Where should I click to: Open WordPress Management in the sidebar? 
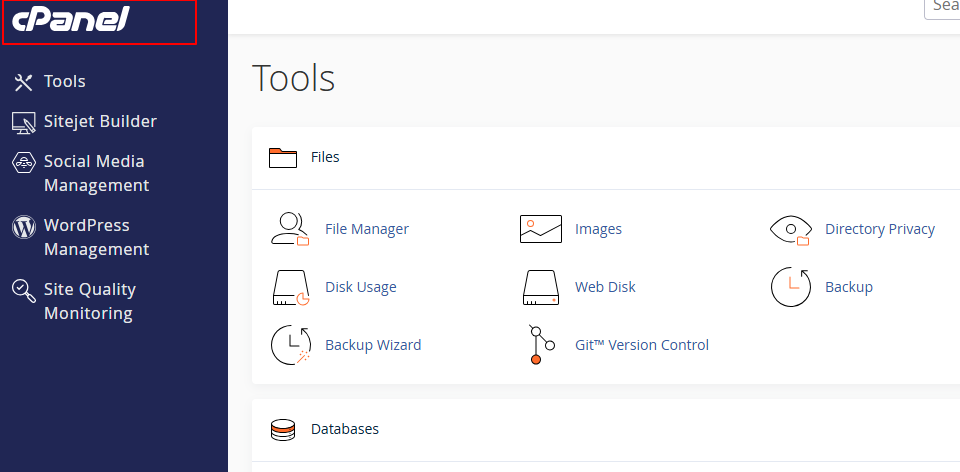pyautogui.click(x=95, y=237)
